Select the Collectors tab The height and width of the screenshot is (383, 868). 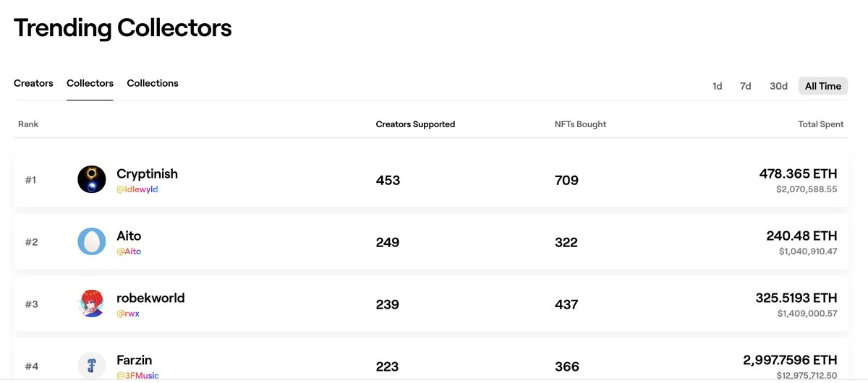[x=90, y=83]
